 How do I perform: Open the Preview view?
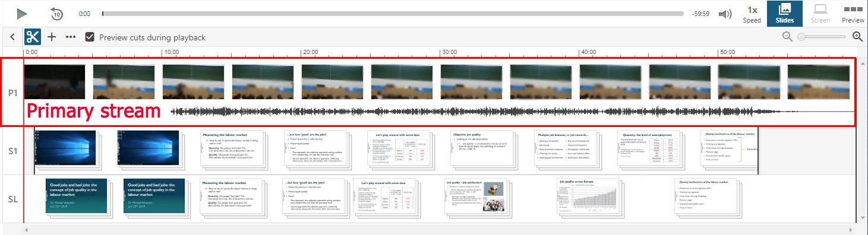click(x=853, y=14)
